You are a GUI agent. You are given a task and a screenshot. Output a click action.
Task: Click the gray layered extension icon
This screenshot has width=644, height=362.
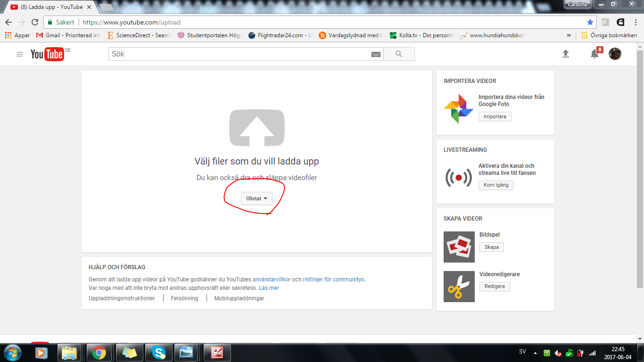[605, 22]
